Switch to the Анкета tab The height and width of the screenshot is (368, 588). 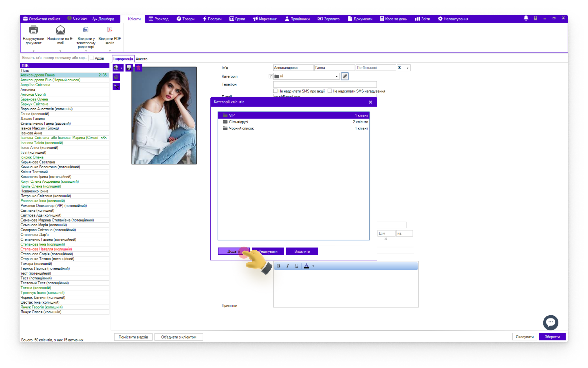point(141,59)
